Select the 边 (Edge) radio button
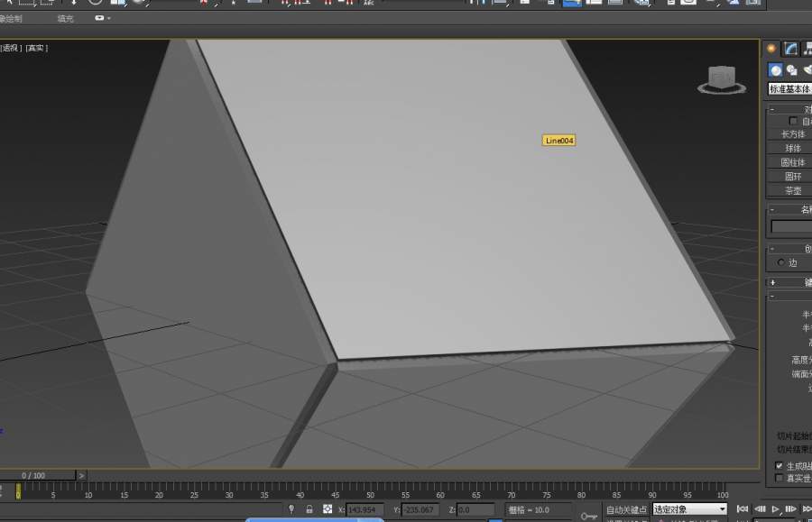812x522 pixels. pyautogui.click(x=781, y=262)
